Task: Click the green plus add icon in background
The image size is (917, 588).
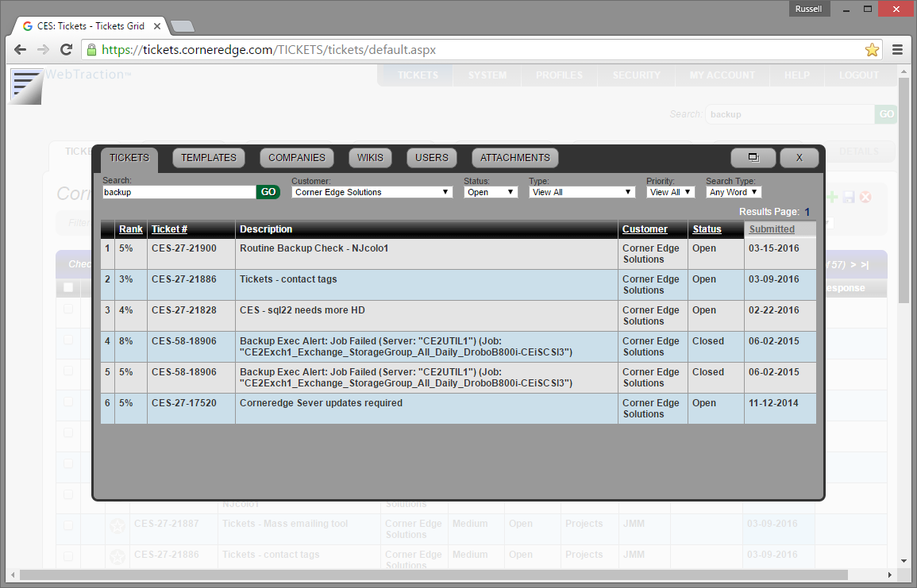Action: click(831, 197)
